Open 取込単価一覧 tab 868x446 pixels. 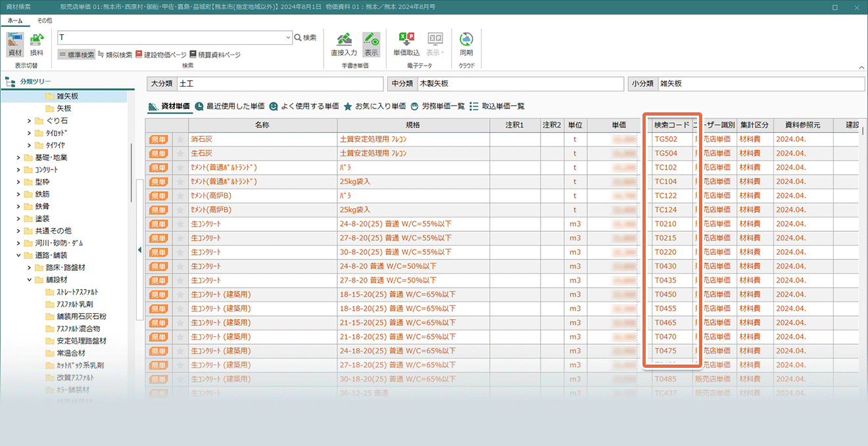[497, 106]
